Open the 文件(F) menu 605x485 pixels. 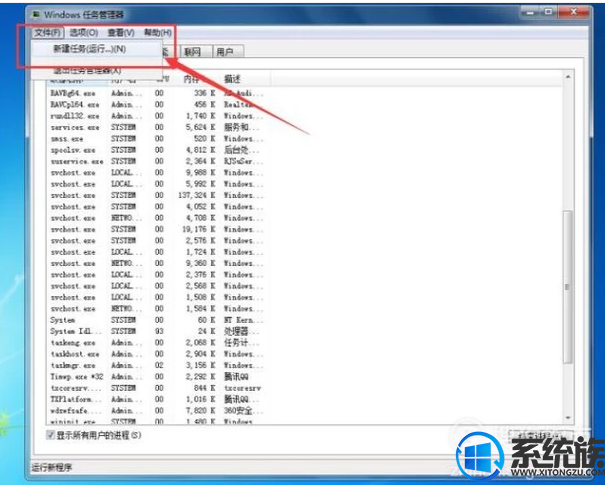pos(47,33)
